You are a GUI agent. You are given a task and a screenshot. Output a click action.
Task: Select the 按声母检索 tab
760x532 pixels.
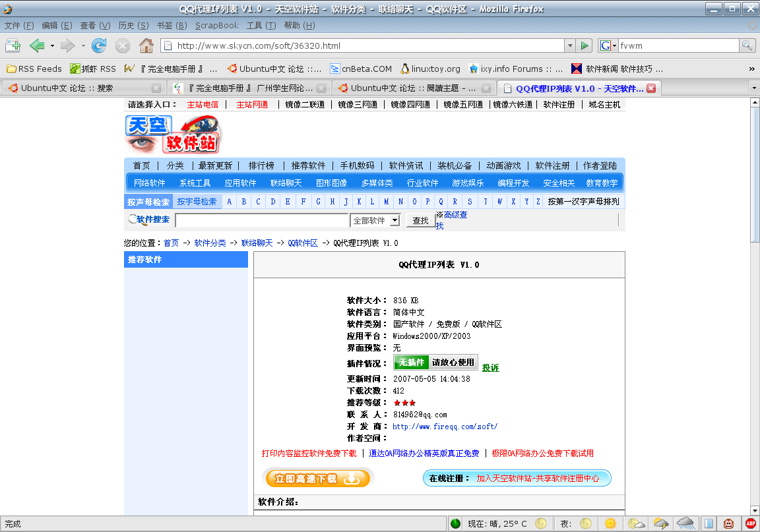148,202
